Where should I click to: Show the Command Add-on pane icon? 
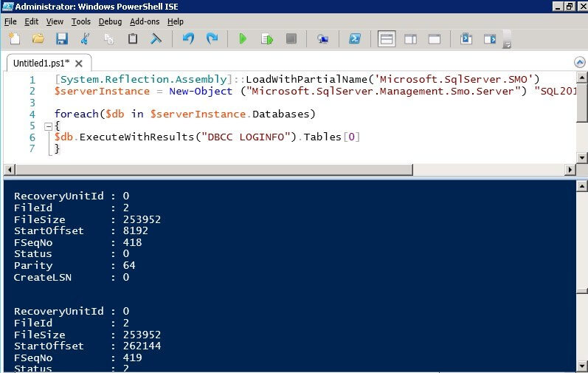point(490,38)
